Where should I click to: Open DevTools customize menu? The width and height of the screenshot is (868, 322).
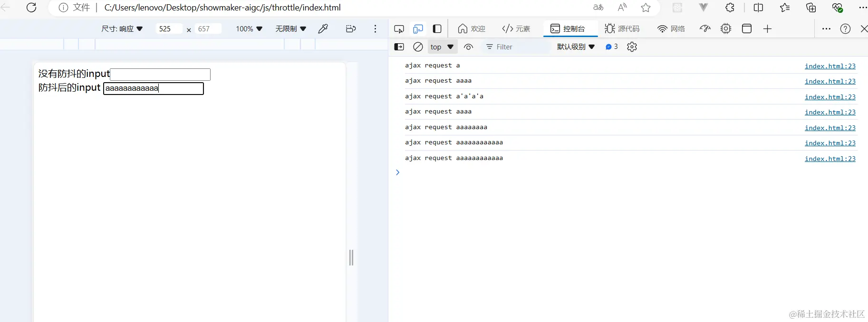(826, 29)
